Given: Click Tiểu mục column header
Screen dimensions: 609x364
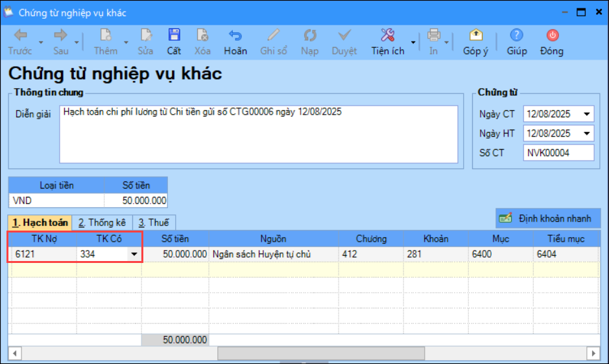Looking at the screenshot, I should tap(566, 238).
